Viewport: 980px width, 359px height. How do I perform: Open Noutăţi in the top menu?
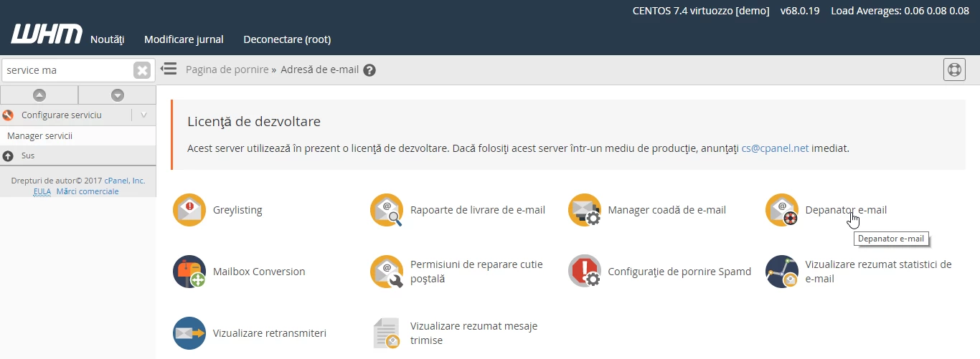point(108,39)
